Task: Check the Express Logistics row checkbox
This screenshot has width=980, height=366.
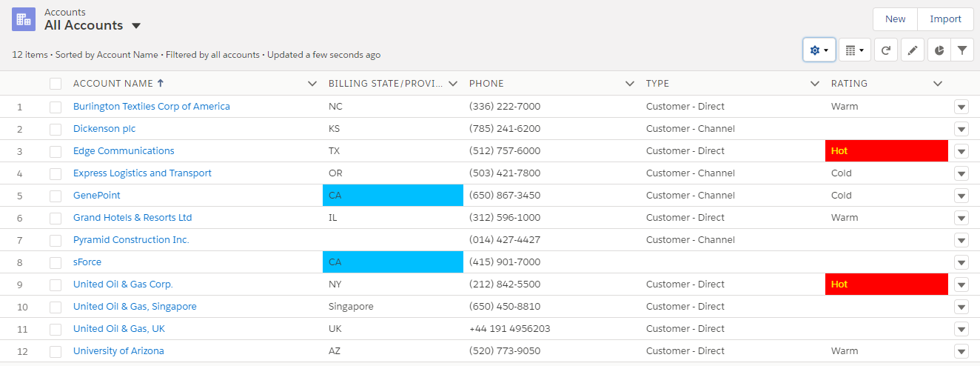Action: click(x=56, y=173)
